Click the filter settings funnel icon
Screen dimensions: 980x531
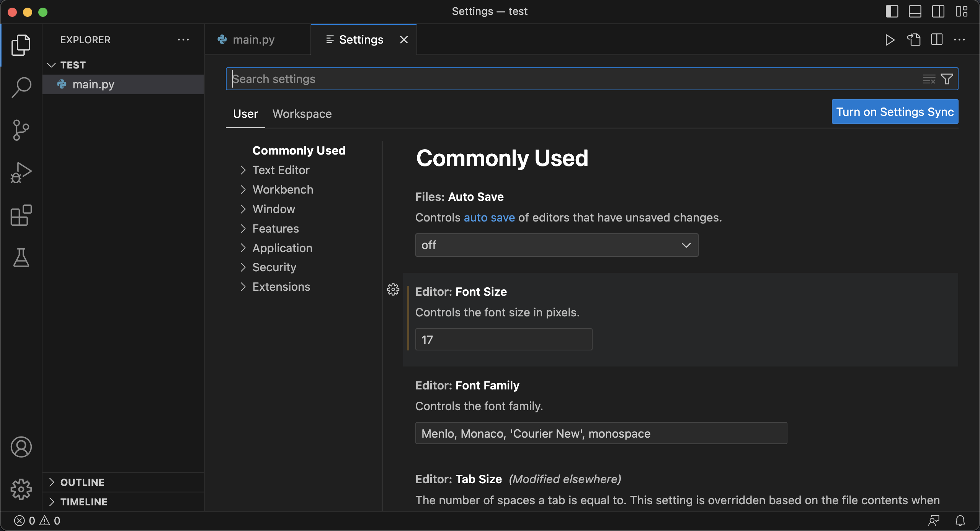coord(947,79)
